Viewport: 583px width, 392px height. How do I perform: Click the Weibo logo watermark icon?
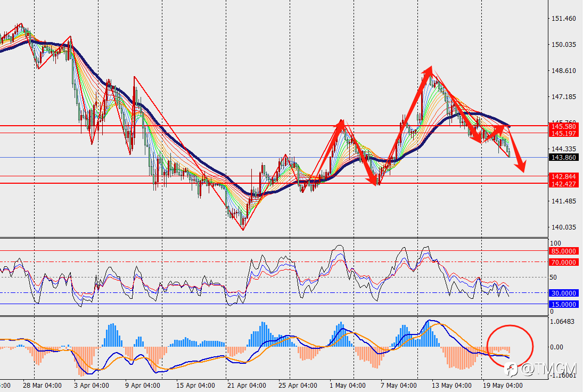(511, 369)
